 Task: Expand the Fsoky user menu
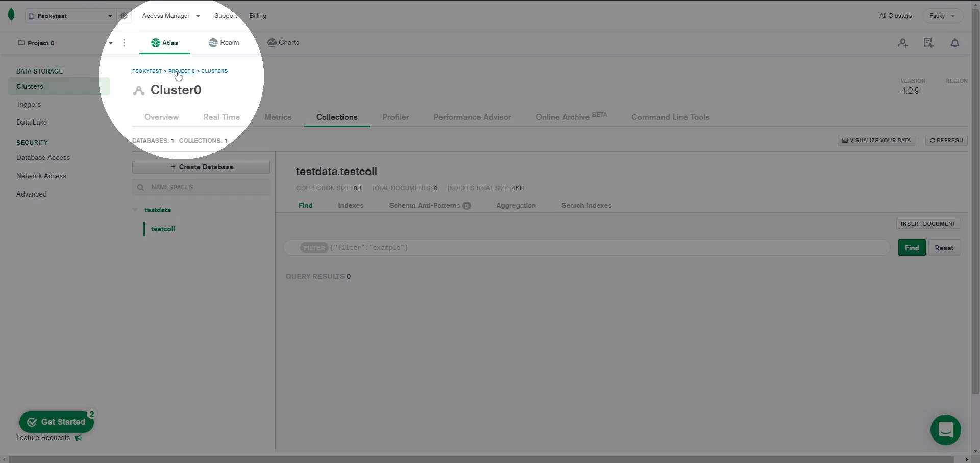point(942,16)
